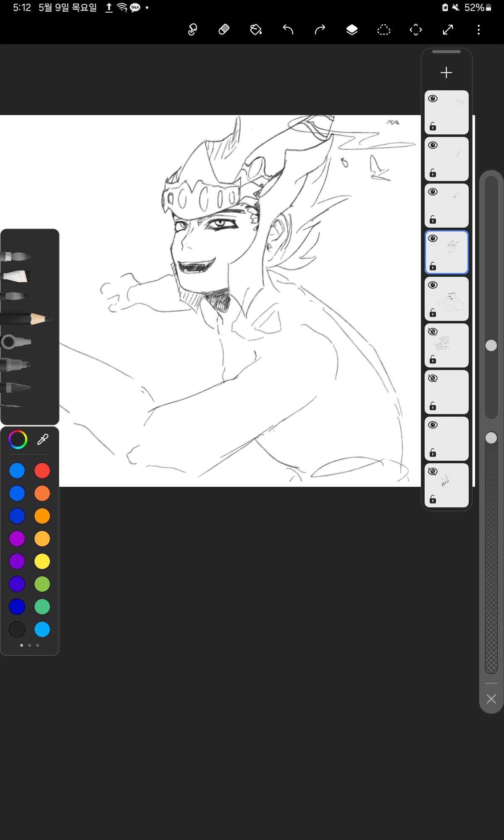The width and height of the screenshot is (504, 840).
Task: Add a new layer with plus button
Action: [x=446, y=73]
